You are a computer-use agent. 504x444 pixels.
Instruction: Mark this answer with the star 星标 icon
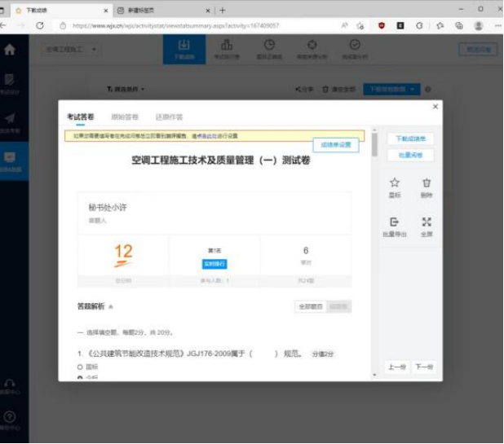point(395,182)
